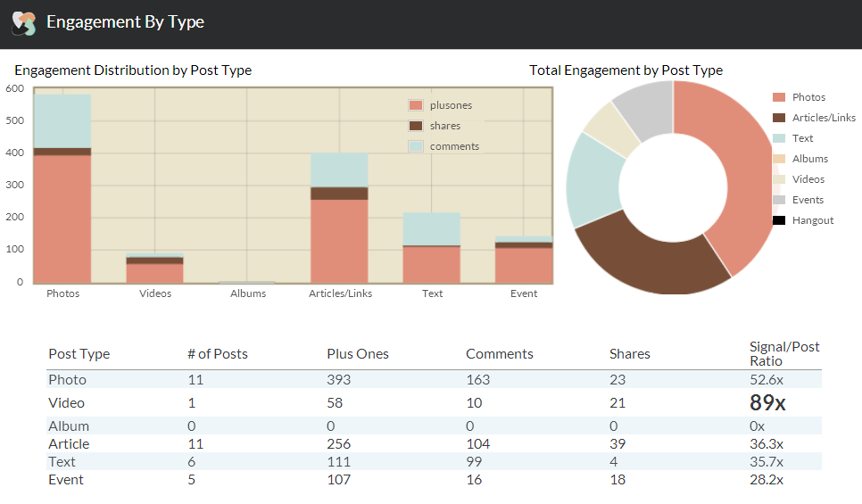862x504 pixels.
Task: Click the plusones legend color swatch
Action: 416,105
